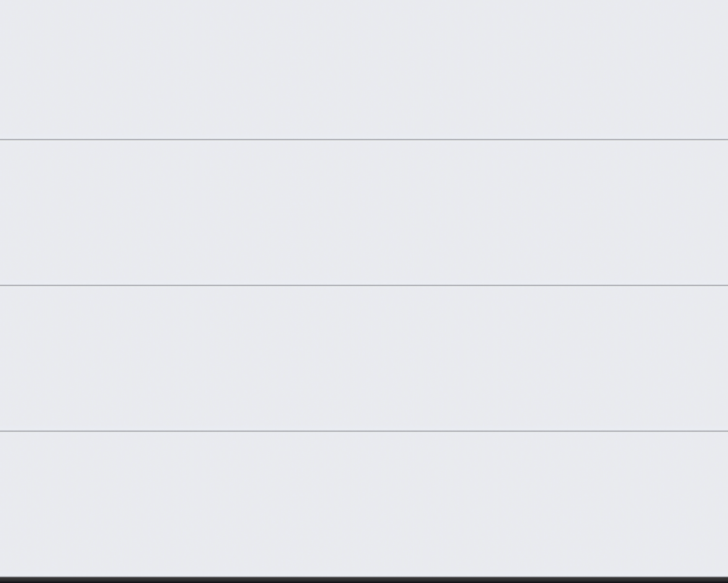Select the second empty list row
Screen dimensions: 728x583
click(364, 213)
